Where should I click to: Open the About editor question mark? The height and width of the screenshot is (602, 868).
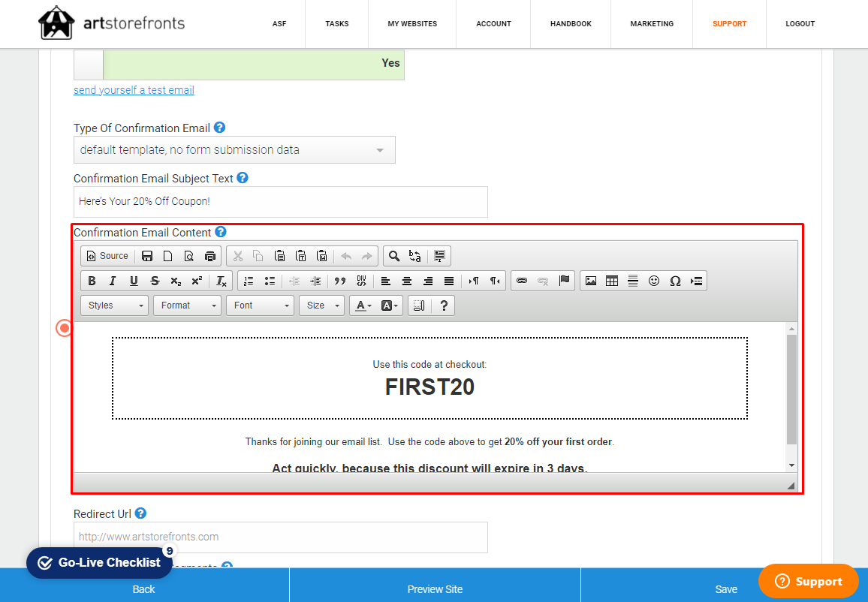(444, 306)
